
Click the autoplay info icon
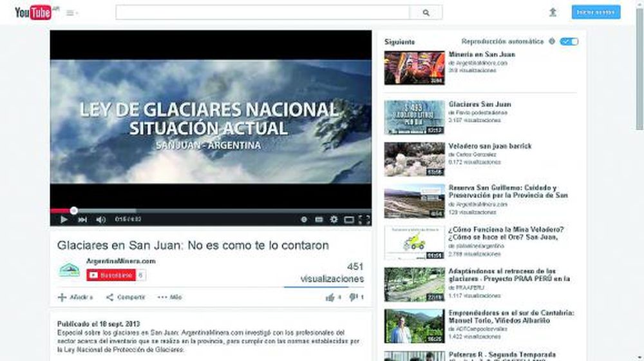coord(552,41)
